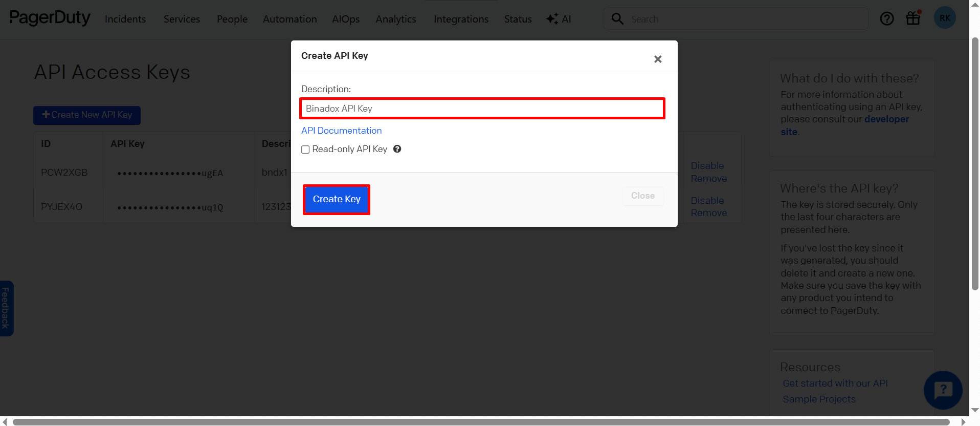
Task: Select the PCW2XGB ID cell
Action: pos(64,173)
